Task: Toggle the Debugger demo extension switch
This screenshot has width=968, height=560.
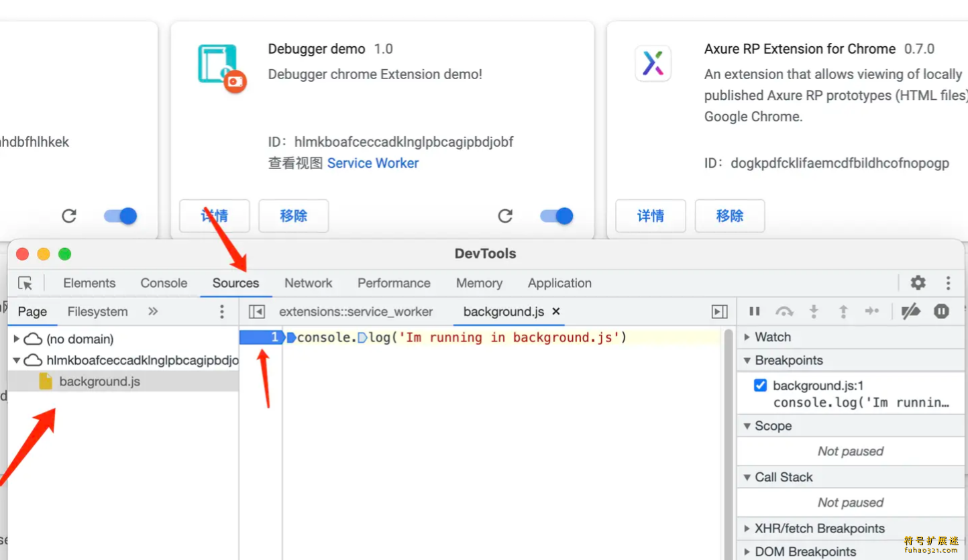Action: pos(557,216)
